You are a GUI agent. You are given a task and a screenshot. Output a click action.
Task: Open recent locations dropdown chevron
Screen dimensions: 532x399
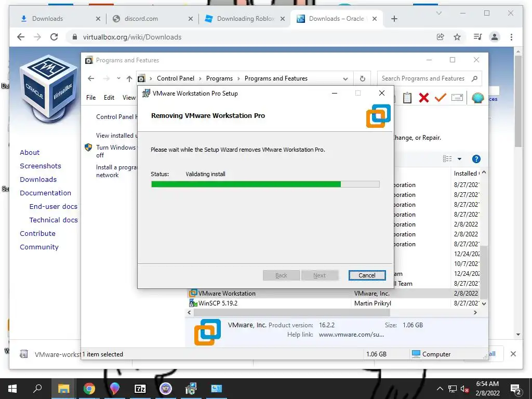[118, 78]
